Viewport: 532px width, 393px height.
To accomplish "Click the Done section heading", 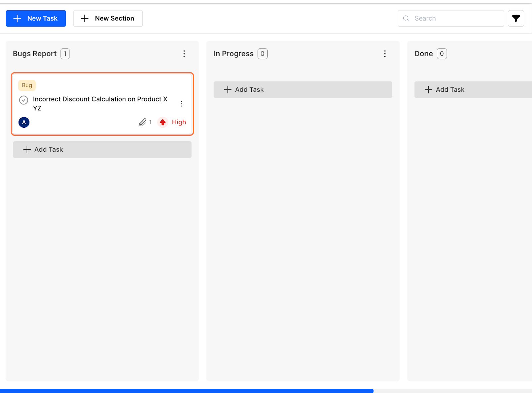I will click(x=424, y=54).
